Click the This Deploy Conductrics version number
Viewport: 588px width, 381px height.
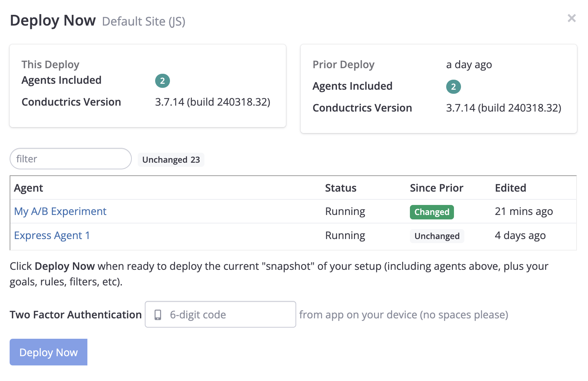pos(212,102)
